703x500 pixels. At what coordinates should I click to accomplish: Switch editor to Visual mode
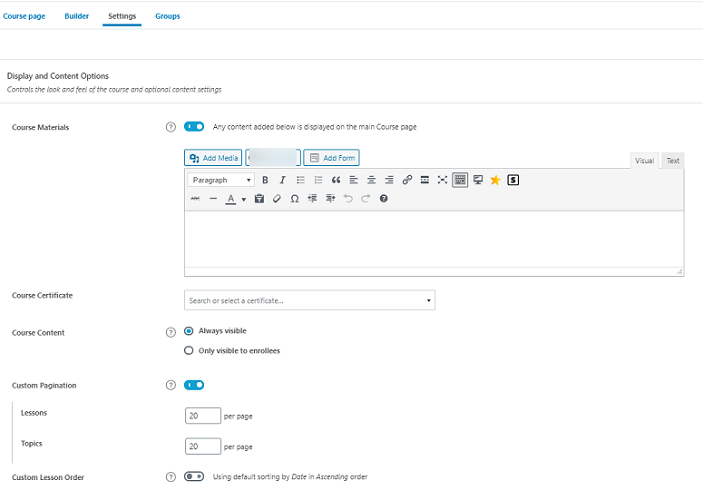pyautogui.click(x=644, y=161)
